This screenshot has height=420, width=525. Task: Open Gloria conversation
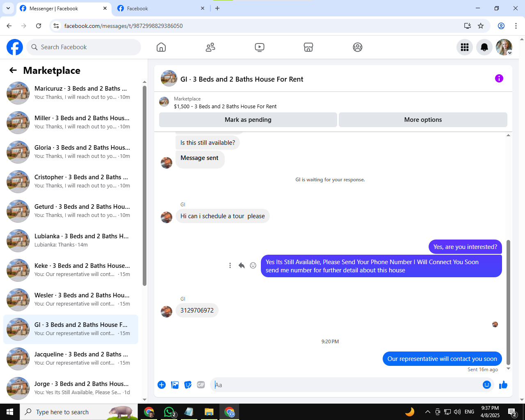coord(71,152)
